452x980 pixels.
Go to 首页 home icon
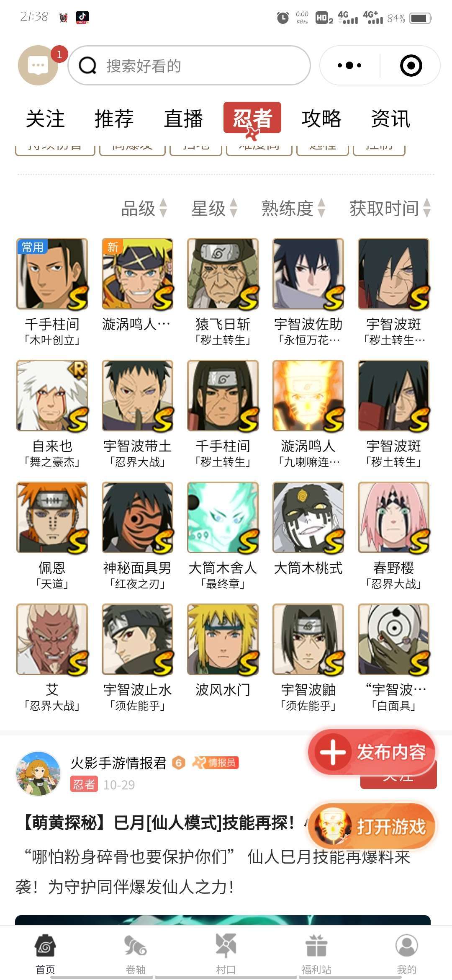click(45, 946)
